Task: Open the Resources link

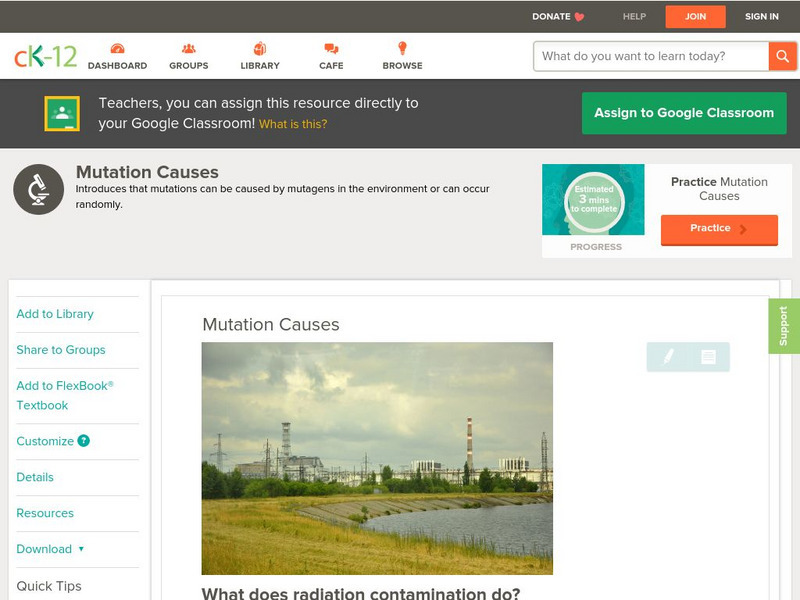Action: pos(45,513)
